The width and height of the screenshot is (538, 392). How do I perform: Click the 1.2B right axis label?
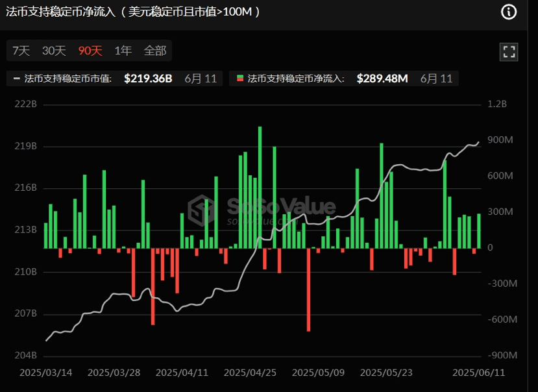497,104
